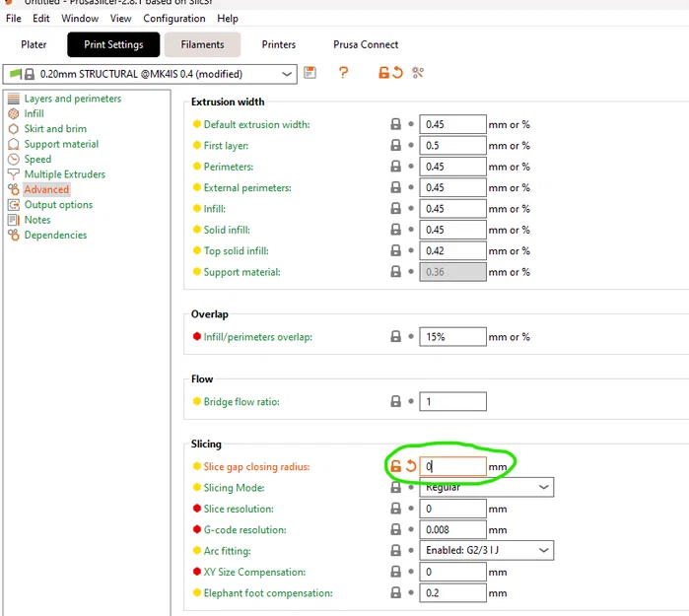689x616 pixels.
Task: Click the Support material sidebar icon
Action: point(14,144)
